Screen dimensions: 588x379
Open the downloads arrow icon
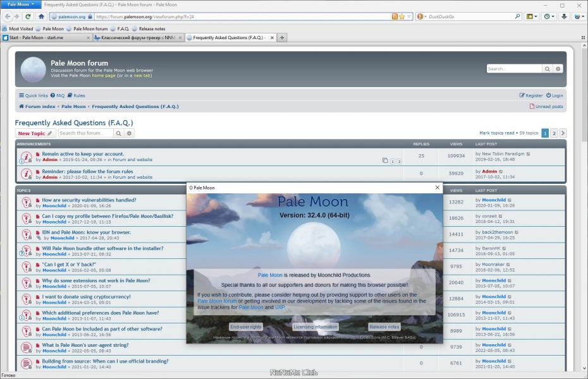click(564, 16)
